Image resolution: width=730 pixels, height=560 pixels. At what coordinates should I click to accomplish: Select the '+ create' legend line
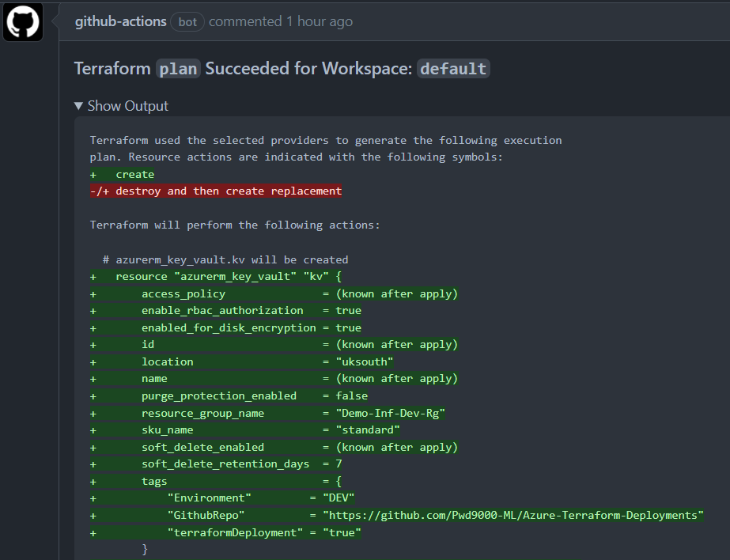pos(122,175)
